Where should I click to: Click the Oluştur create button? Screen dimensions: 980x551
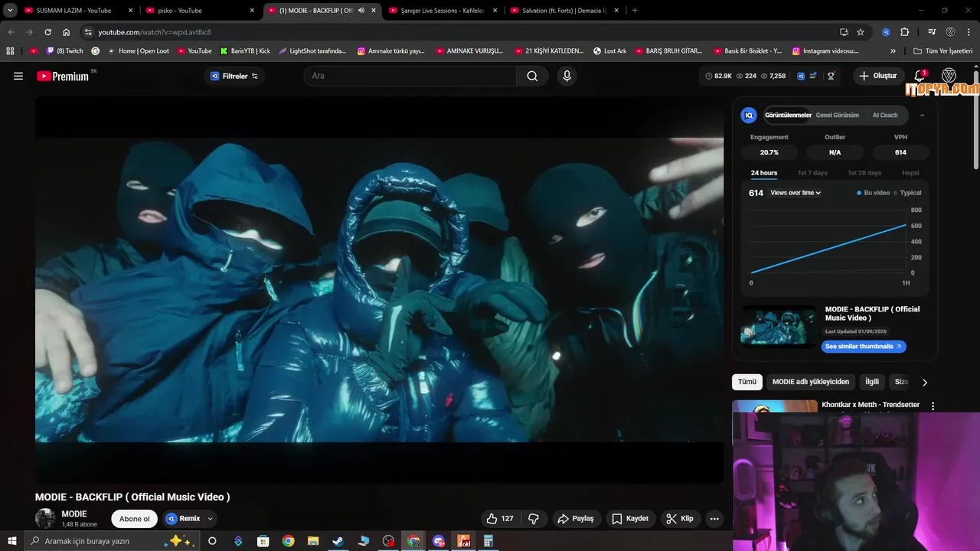877,76
